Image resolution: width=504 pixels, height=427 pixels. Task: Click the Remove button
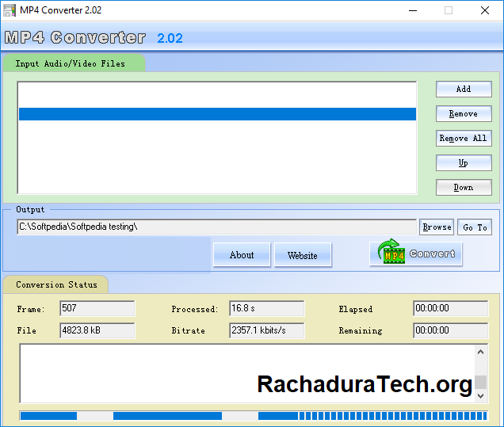pyautogui.click(x=464, y=114)
